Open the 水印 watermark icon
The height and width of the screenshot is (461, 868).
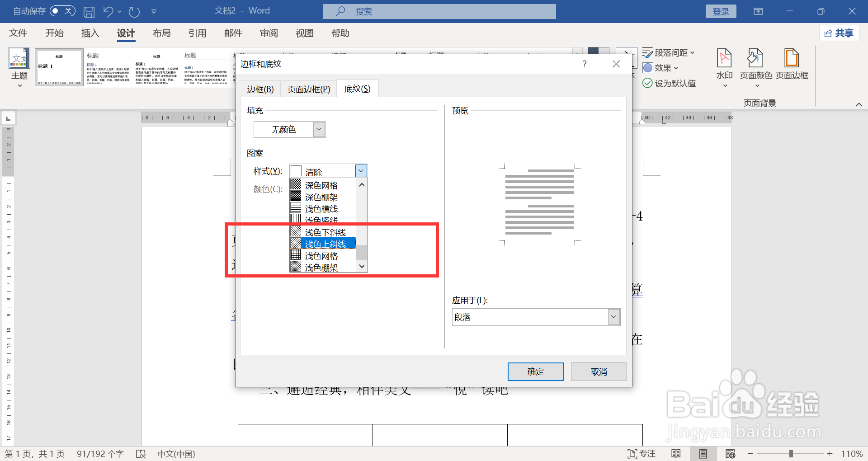click(x=724, y=67)
